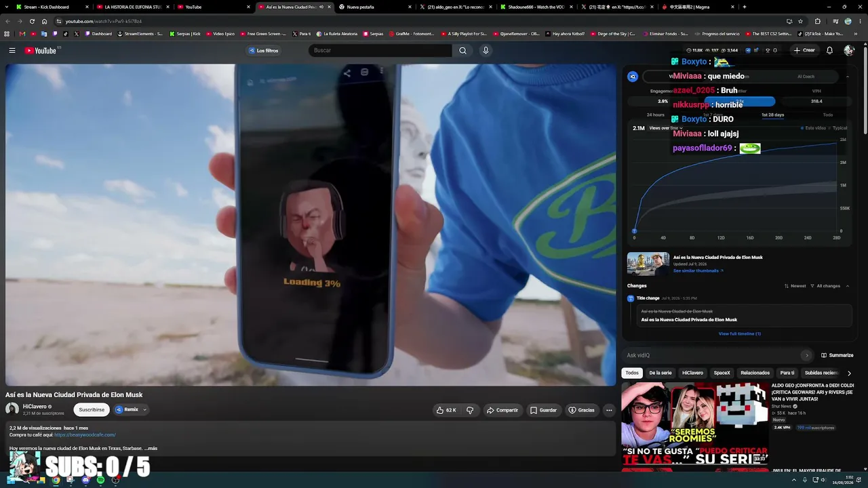
Task: Open View full timeline link
Action: [x=740, y=333]
